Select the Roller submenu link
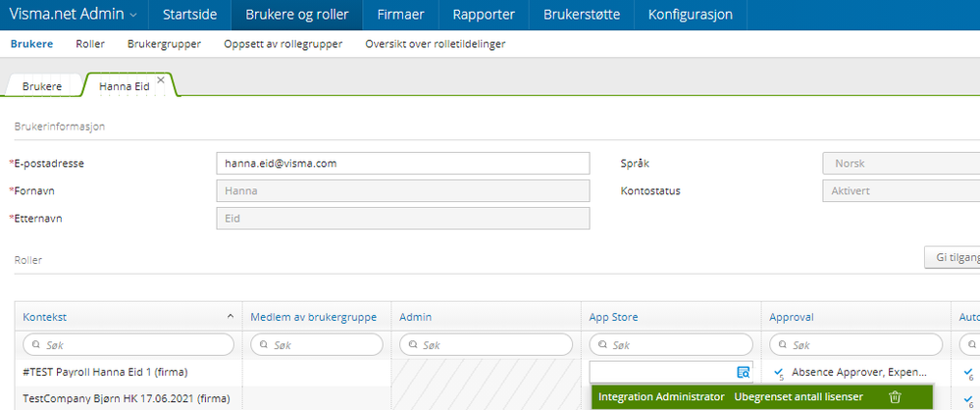The image size is (980, 410). point(90,44)
